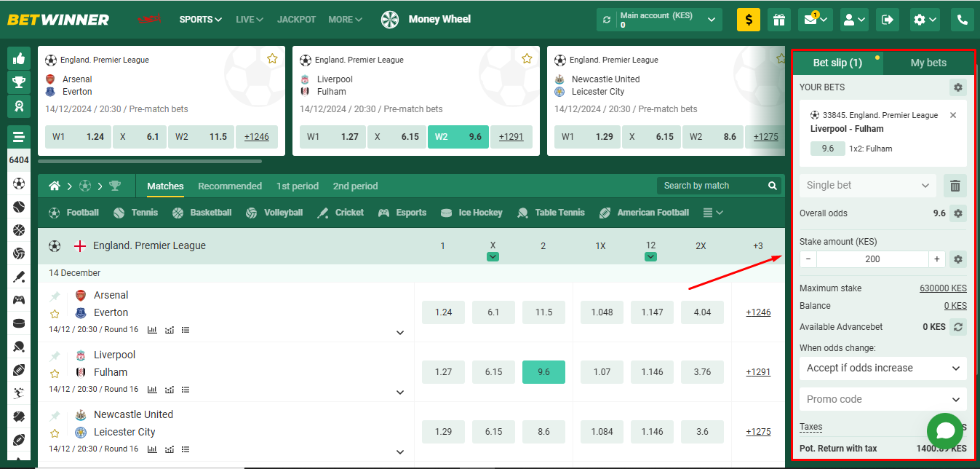
Task: Open the Single bet type dropdown
Action: [867, 186]
